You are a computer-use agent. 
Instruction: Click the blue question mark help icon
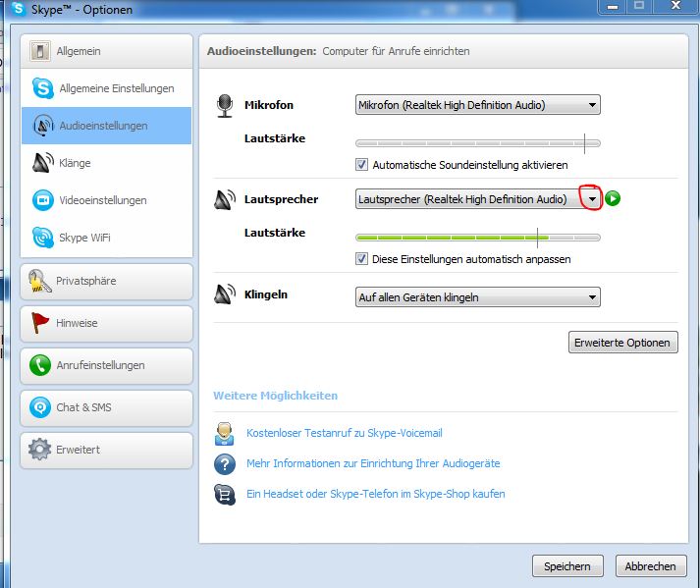tap(225, 464)
